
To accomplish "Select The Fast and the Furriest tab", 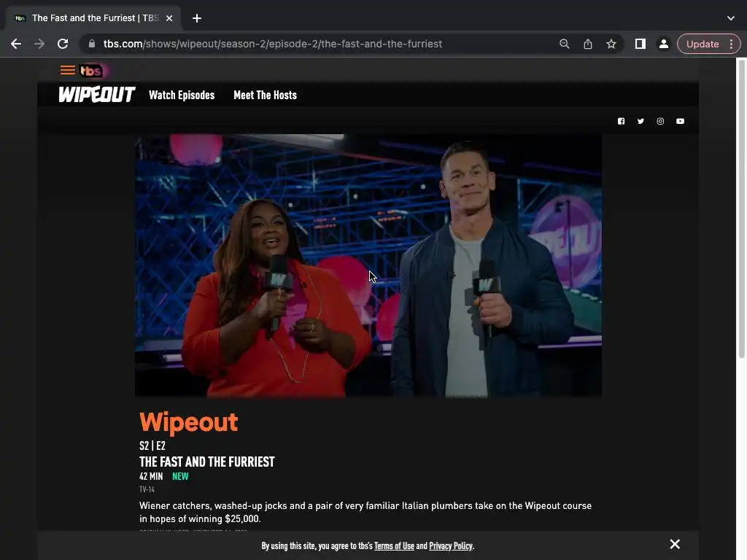I will (x=93, y=18).
